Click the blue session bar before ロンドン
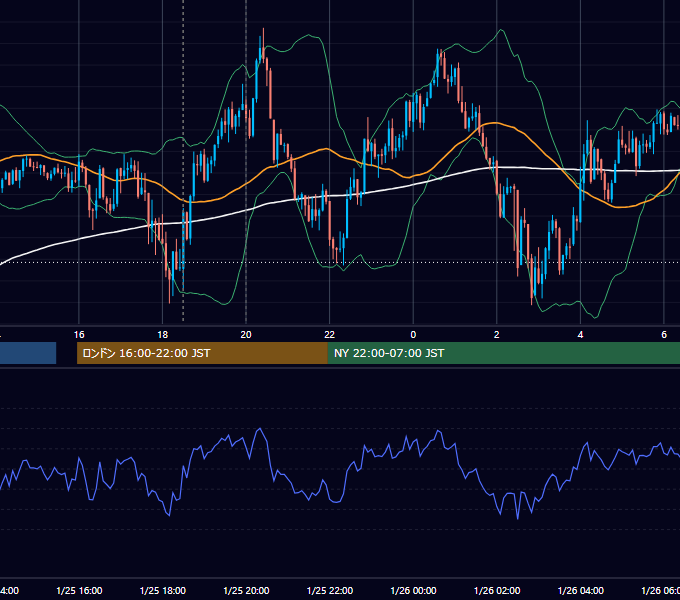This screenshot has height=600, width=680. (x=28, y=353)
